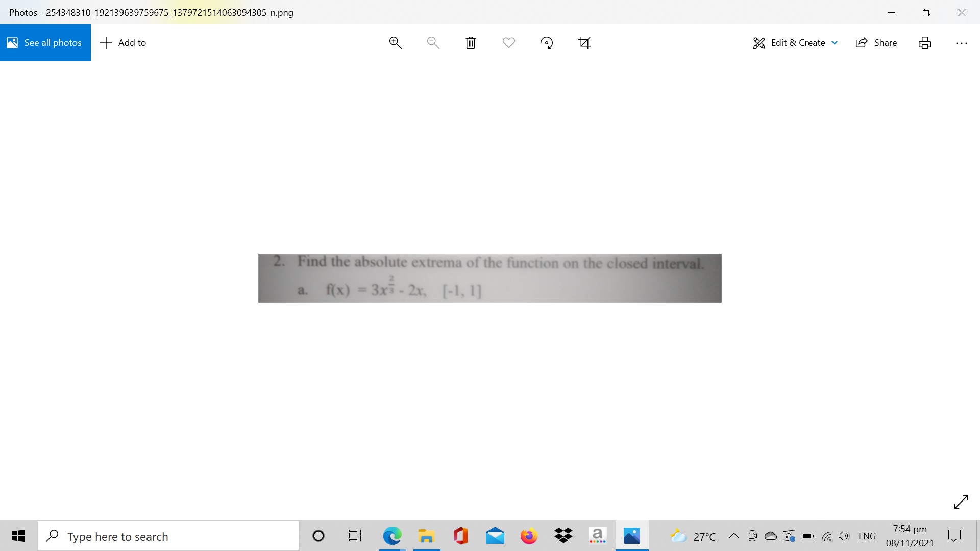Open Dropbox from the taskbar
Viewport: 980px width, 551px height.
click(x=563, y=536)
